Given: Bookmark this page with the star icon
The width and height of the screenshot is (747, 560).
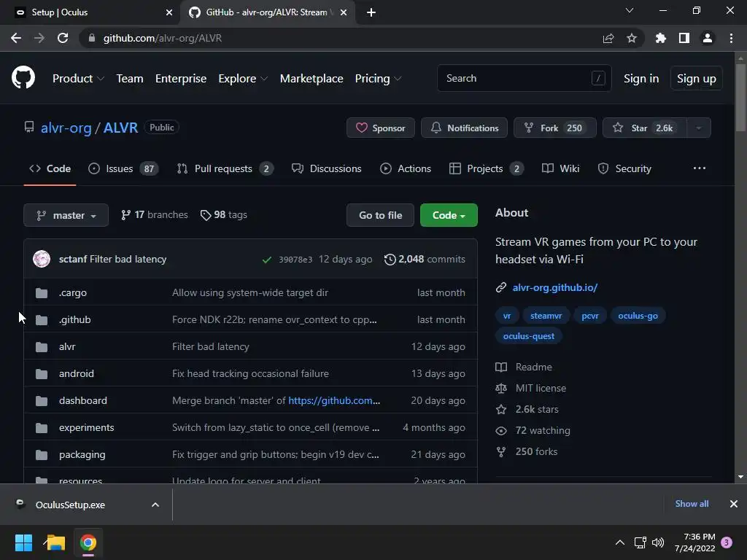Looking at the screenshot, I should coord(632,38).
